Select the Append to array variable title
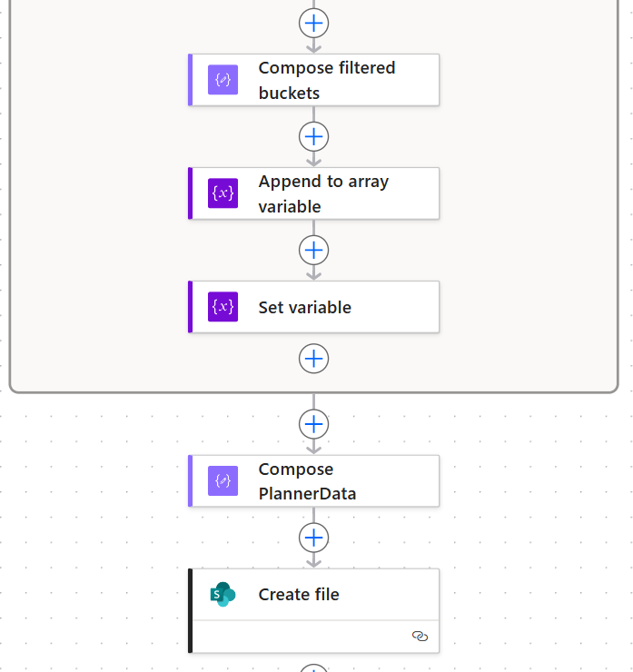Image resolution: width=633 pixels, height=672 pixels. pos(323,193)
